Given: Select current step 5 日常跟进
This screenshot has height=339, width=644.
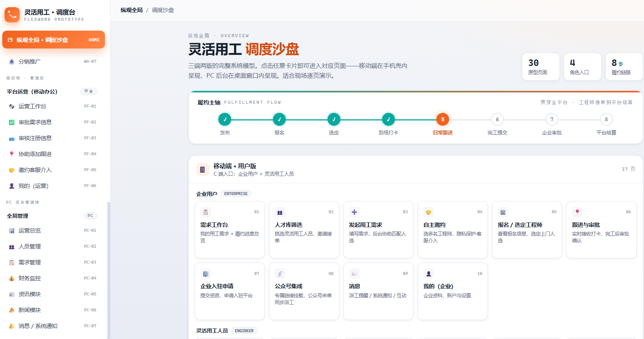Looking at the screenshot, I should [443, 119].
